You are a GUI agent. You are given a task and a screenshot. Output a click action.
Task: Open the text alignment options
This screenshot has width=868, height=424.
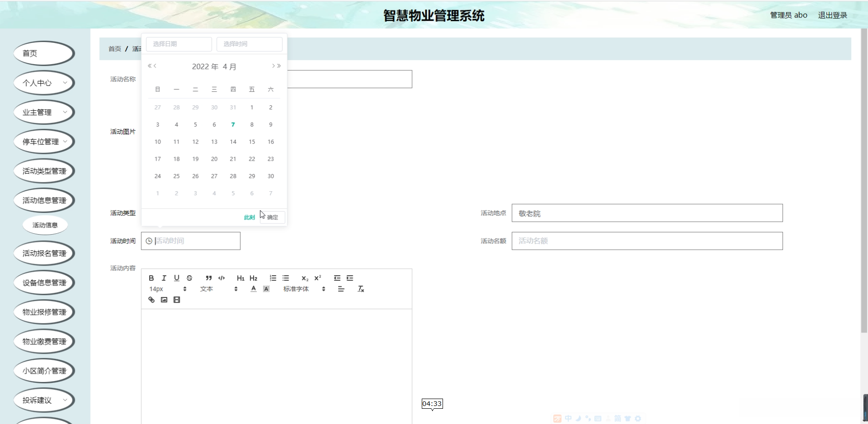[x=341, y=289]
